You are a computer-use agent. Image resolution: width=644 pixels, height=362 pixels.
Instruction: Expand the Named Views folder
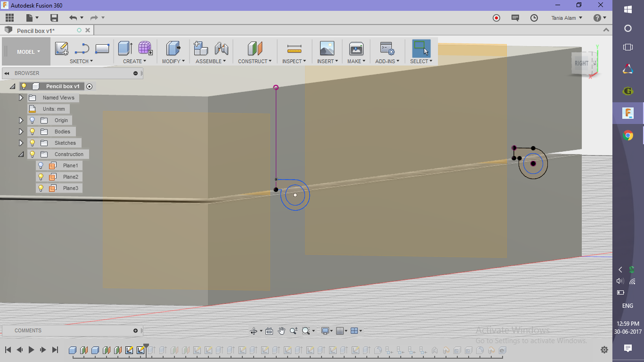coord(21,98)
